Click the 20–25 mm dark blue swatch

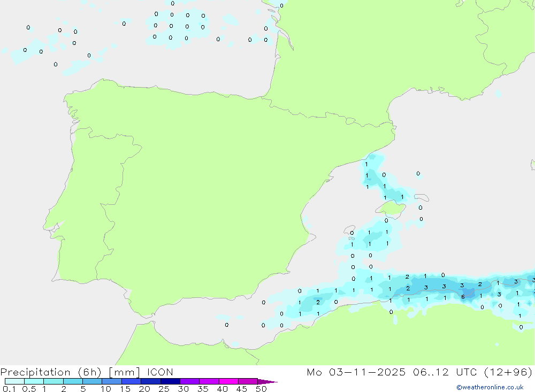click(x=151, y=381)
